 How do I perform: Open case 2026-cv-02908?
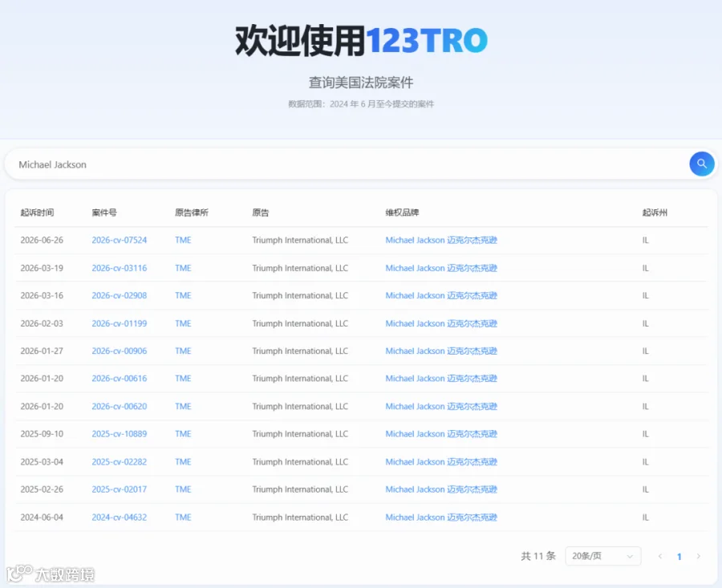pos(120,296)
